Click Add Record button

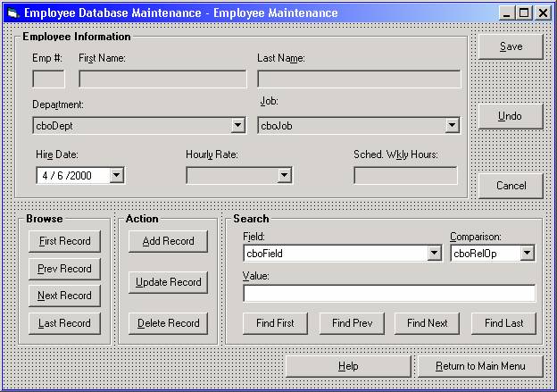pos(168,241)
